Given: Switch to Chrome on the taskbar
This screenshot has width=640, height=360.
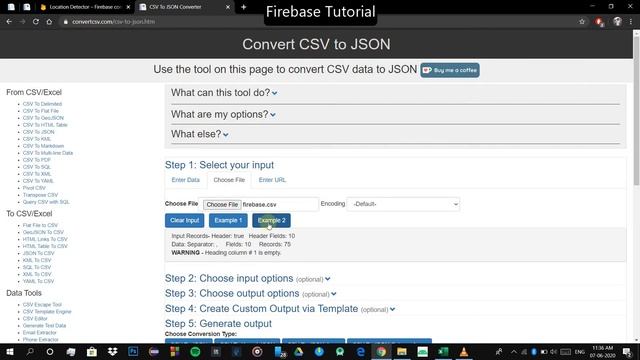Looking at the screenshot, I should pos(381,351).
